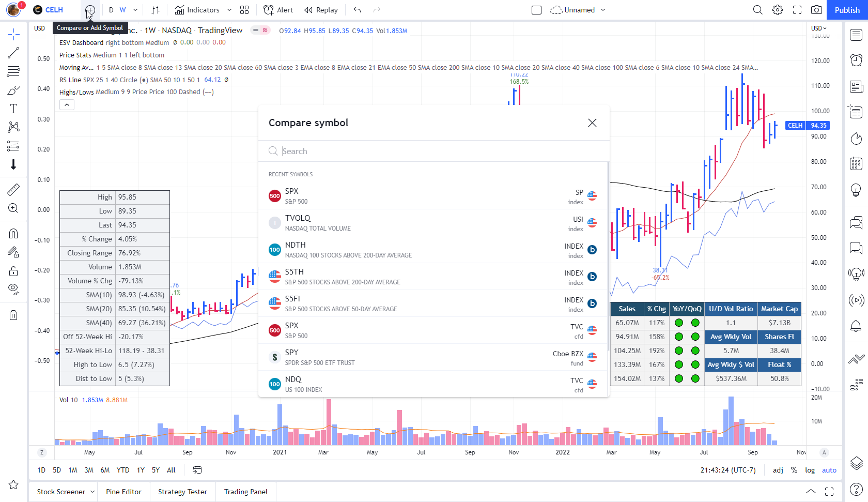Image resolution: width=868 pixels, height=502 pixels.
Task: Open the Strategy Tester tab
Action: [x=182, y=492]
